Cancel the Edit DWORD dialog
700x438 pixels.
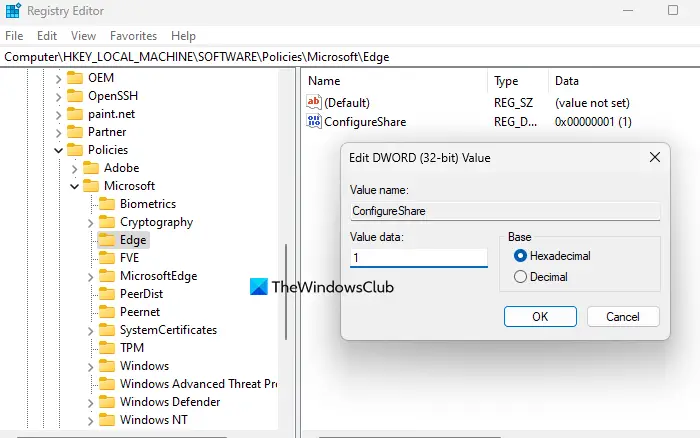click(x=623, y=317)
